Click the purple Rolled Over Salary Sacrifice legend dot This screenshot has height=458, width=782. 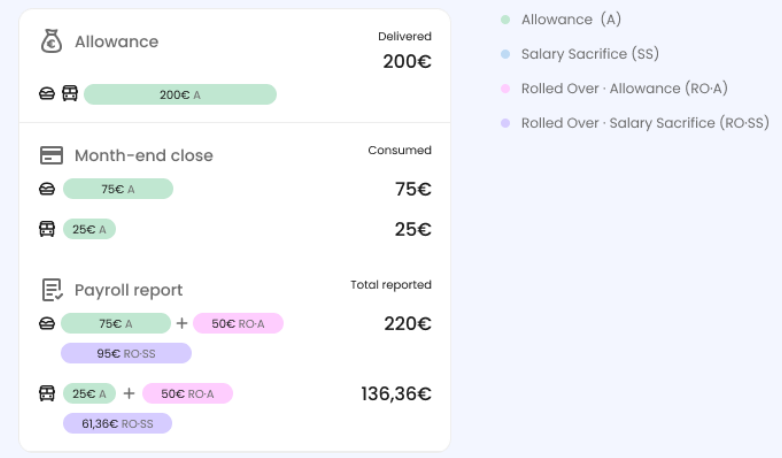tap(505, 123)
